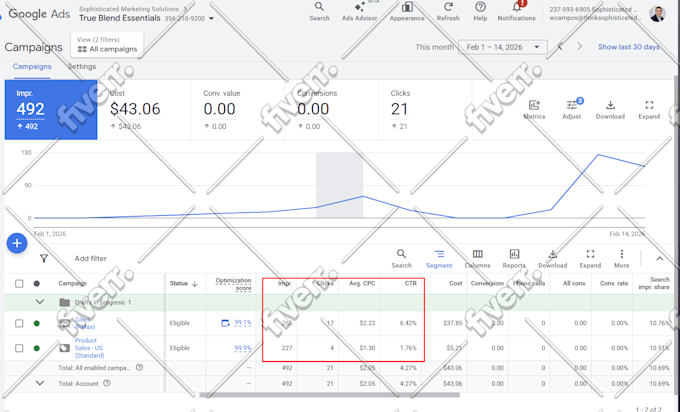Select the Conv. value metric card
This screenshot has width=680, height=412.
[238, 110]
